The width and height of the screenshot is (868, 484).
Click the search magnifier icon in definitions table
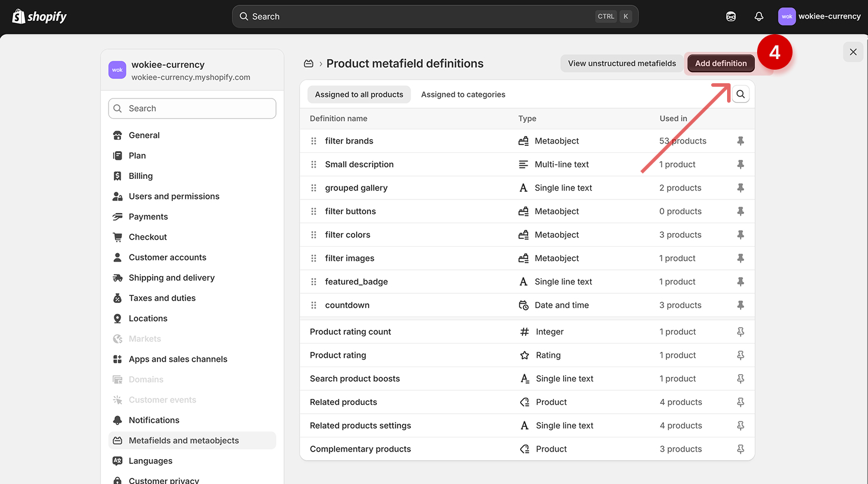(741, 94)
